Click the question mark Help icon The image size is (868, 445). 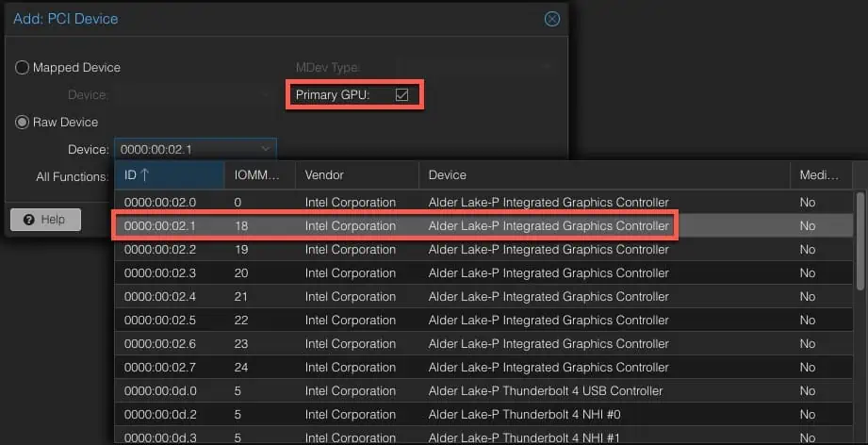tap(28, 219)
